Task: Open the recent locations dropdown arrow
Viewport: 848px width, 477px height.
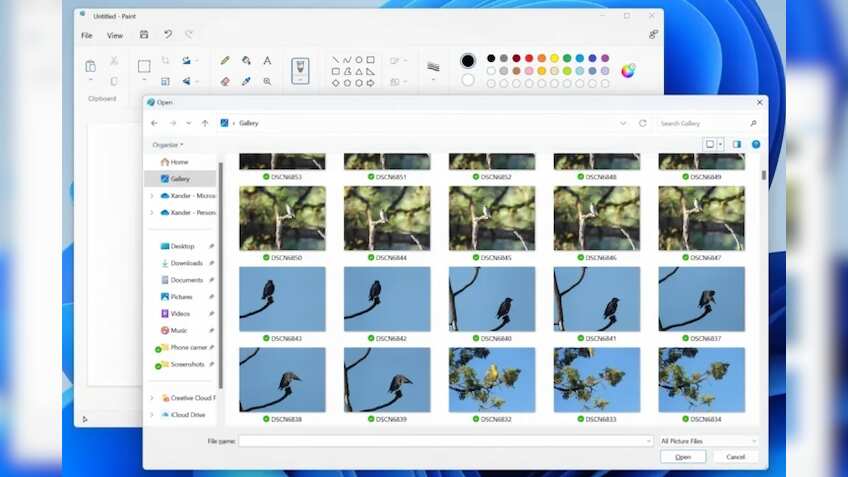Action: (x=188, y=123)
